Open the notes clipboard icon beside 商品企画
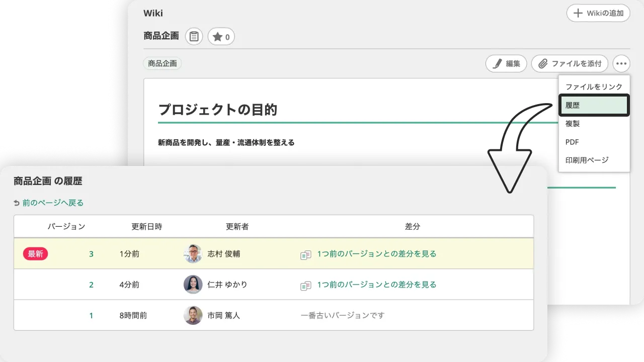 194,36
